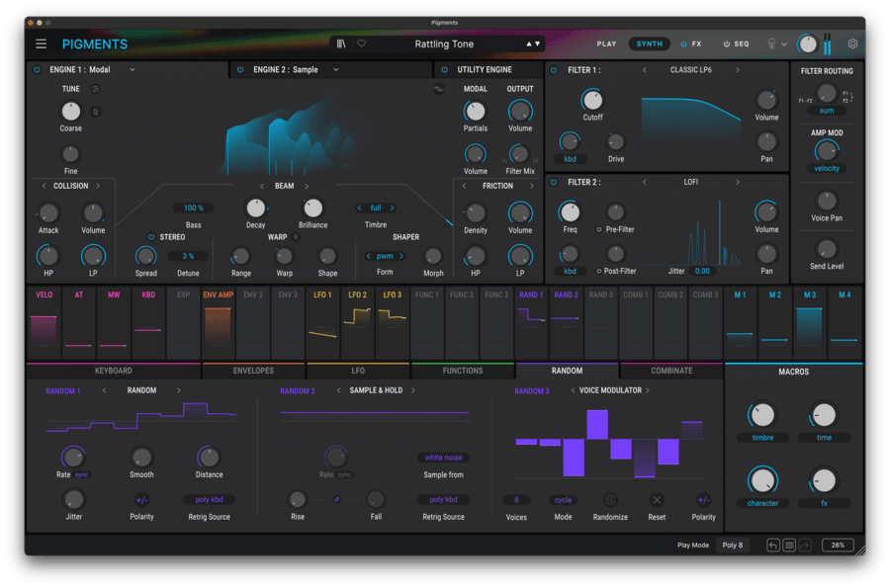
Task: Change Play Mode from Poly 8
Action: 732,545
